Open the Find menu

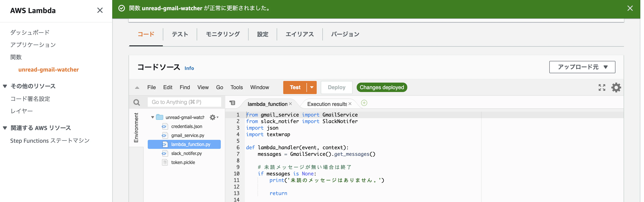point(185,88)
